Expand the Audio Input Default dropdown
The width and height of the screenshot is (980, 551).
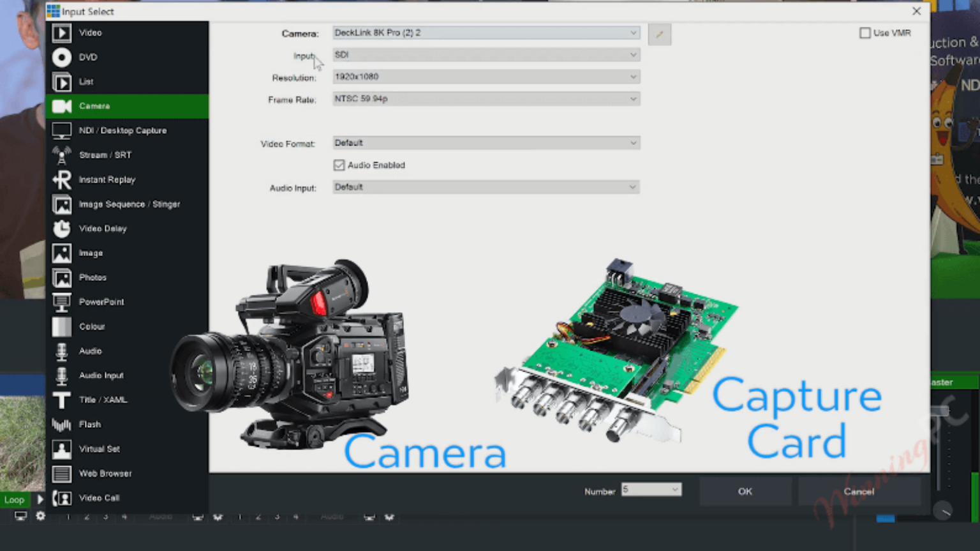point(486,187)
